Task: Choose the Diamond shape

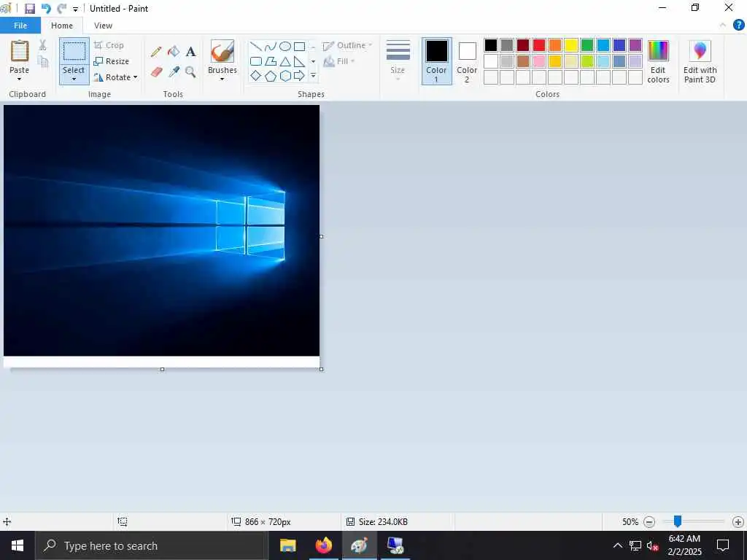Action: click(x=256, y=76)
